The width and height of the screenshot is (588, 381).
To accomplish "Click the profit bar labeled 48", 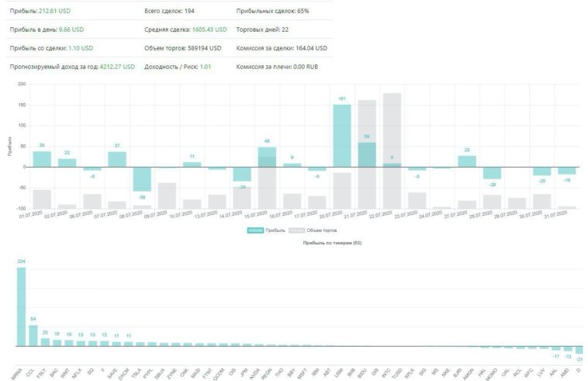I will click(x=267, y=157).
